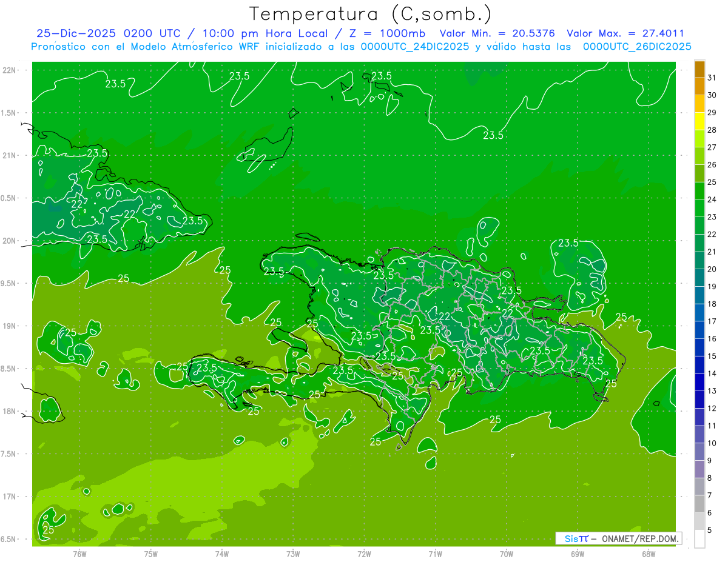Click color scale value 7

click(710, 495)
